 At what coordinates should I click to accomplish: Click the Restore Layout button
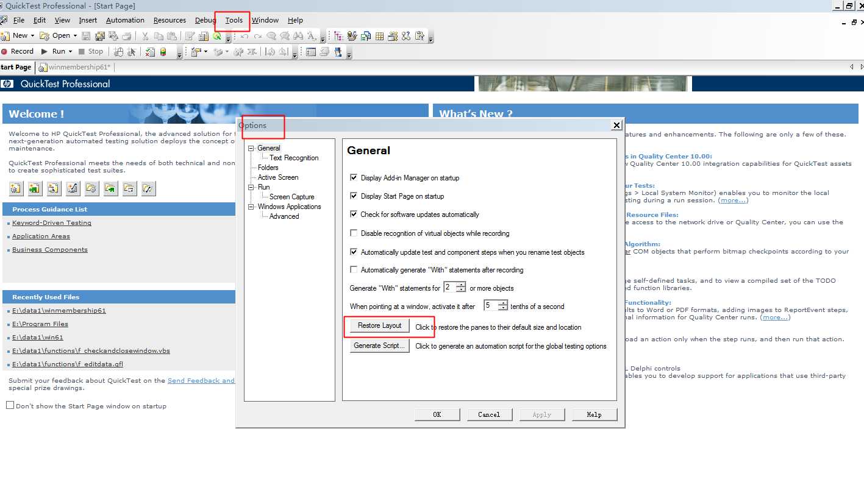[x=379, y=326]
